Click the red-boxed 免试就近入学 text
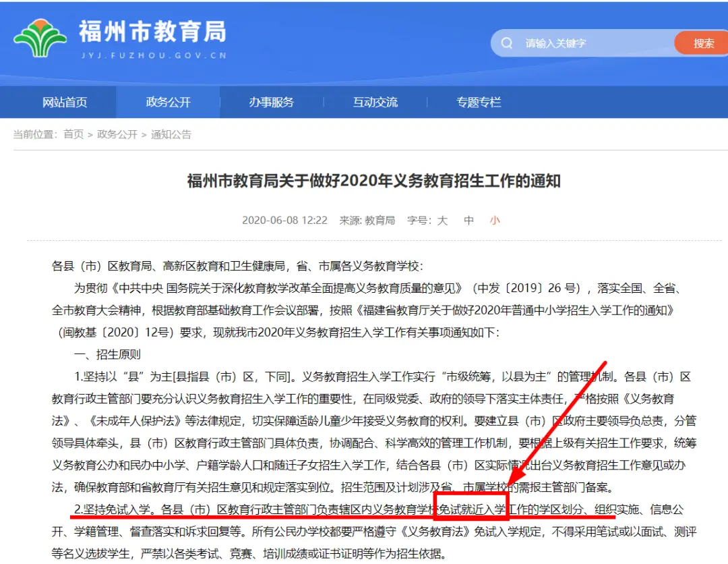This screenshot has width=728, height=564. click(x=471, y=509)
